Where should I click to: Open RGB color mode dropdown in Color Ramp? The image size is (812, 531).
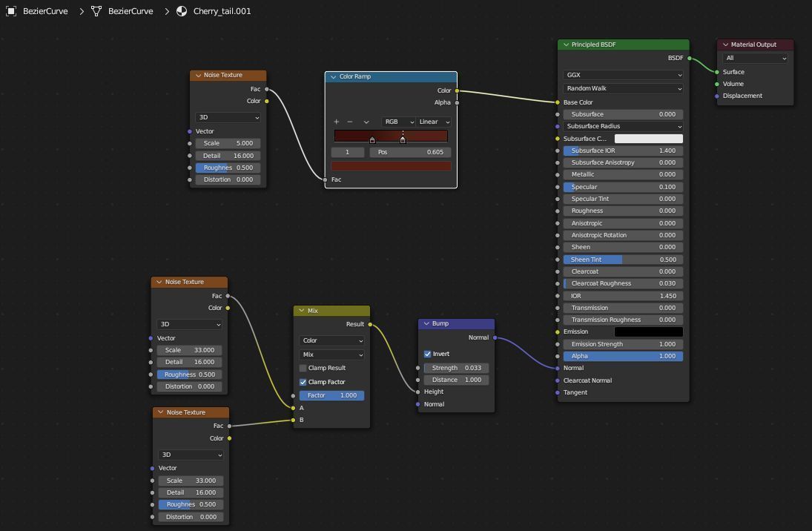398,122
